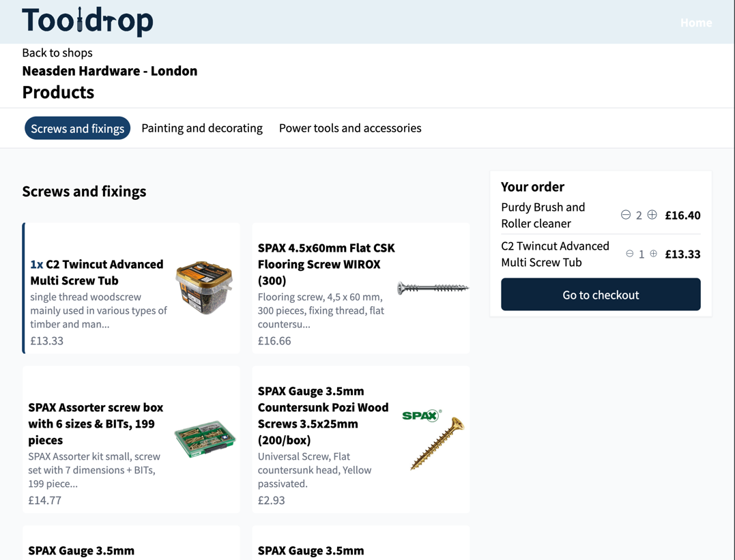Increase C2 Twincut Multi Screw Tub quantity
This screenshot has height=560, width=735.
[x=653, y=254]
